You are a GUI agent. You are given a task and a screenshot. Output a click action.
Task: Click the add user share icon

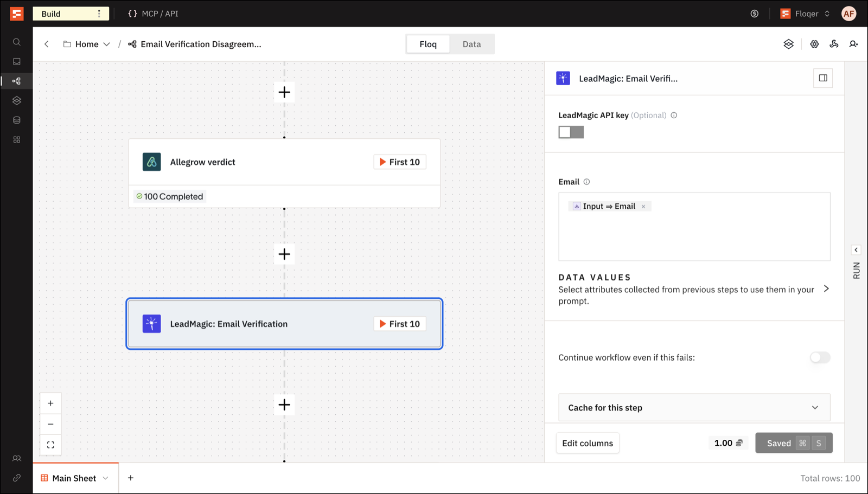[853, 44]
